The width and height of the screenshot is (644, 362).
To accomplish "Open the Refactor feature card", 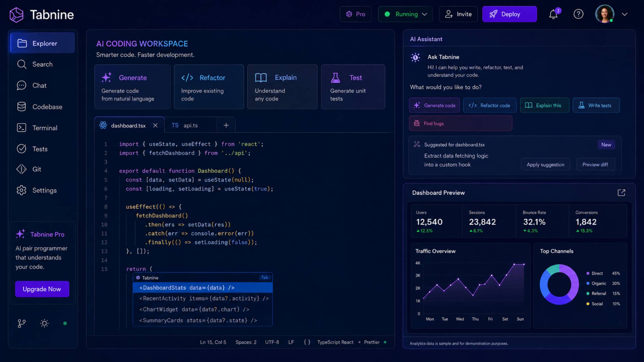I will [209, 87].
